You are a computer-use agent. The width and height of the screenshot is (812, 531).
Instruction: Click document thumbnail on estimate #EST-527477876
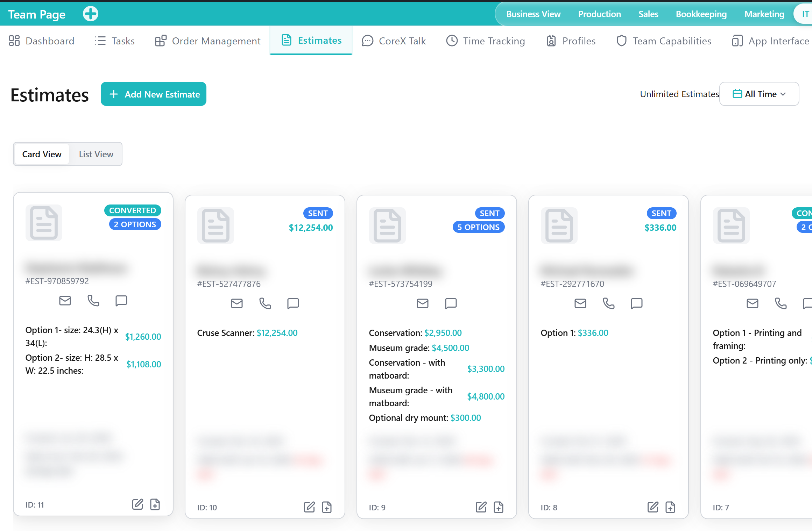click(x=216, y=225)
